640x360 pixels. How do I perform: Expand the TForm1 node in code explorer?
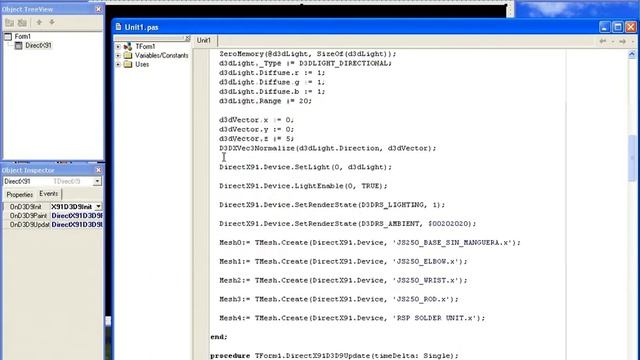118,47
